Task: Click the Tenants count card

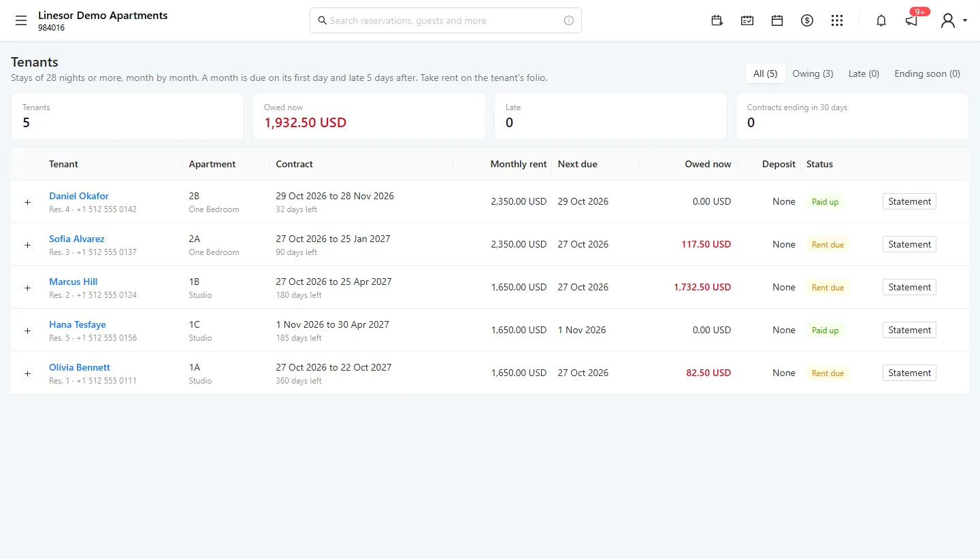Action: pos(127,116)
